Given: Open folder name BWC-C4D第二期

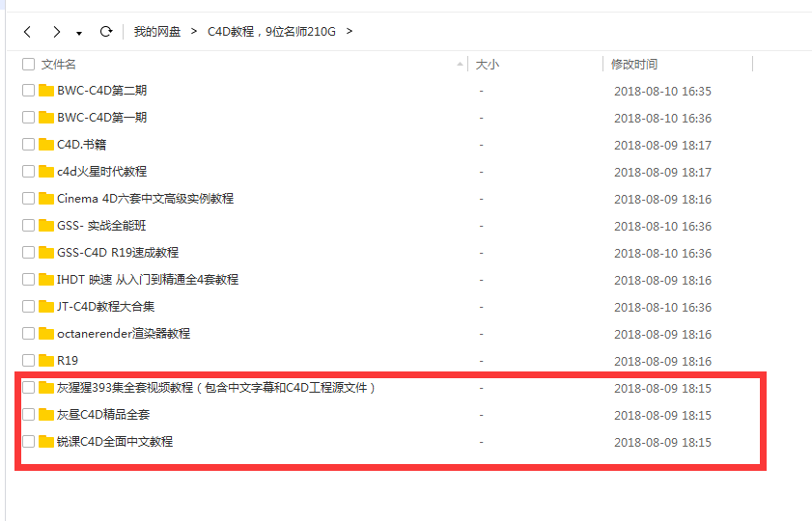Looking at the screenshot, I should pyautogui.click(x=102, y=91).
